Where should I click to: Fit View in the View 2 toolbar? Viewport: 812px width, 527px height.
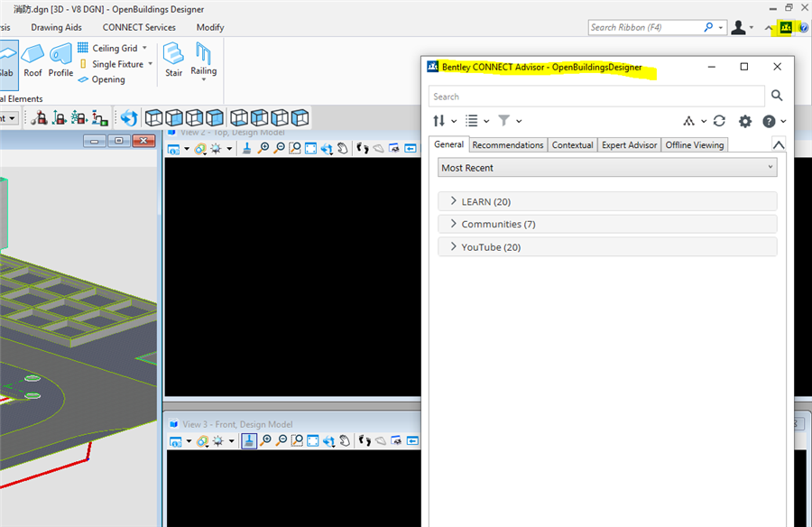pyautogui.click(x=310, y=149)
